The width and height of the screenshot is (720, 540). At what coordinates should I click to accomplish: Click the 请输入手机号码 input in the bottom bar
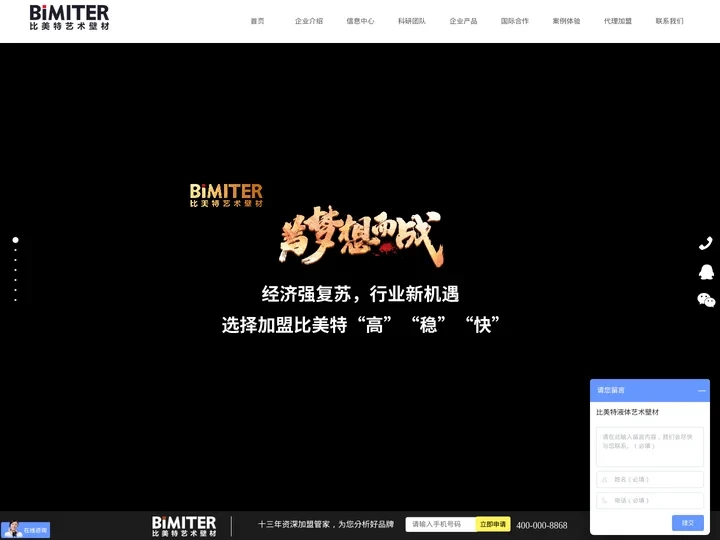[440, 524]
